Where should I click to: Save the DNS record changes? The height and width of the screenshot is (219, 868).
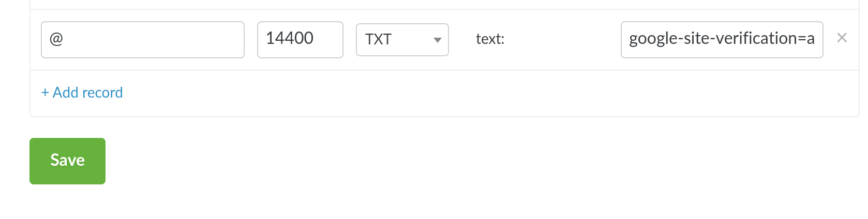[67, 161]
